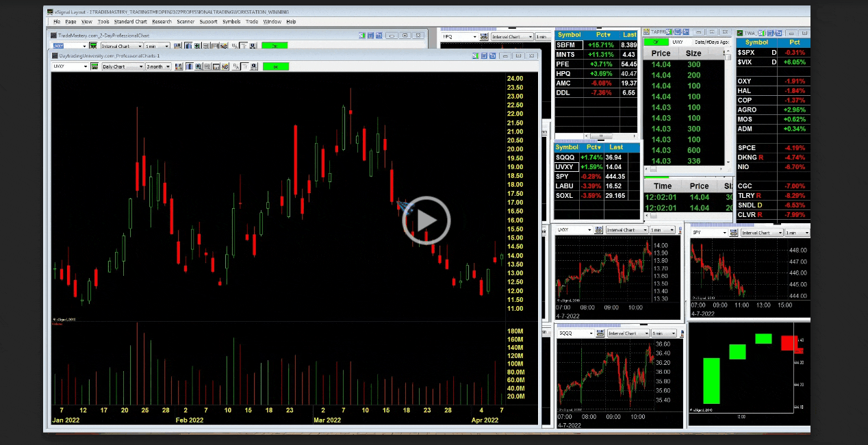Open the 1 min dropdown in the TradeMastery window
This screenshot has width=868, height=445.
coord(166,46)
